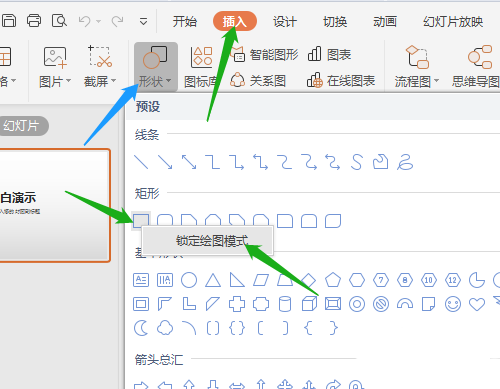Select the isosceles triangle shape
The width and height of the screenshot is (500, 389).
pyautogui.click(x=213, y=280)
